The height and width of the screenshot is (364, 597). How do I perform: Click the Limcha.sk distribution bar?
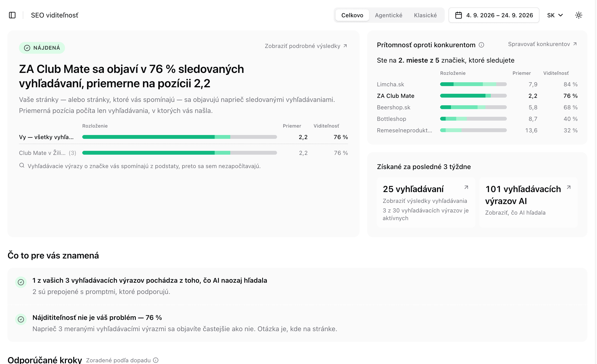pos(473,84)
